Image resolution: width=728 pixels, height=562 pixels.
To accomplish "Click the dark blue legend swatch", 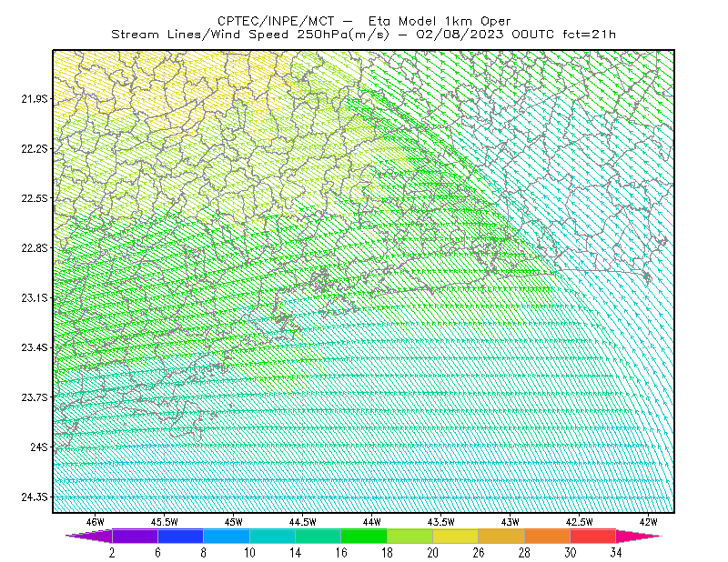I will [x=180, y=536].
